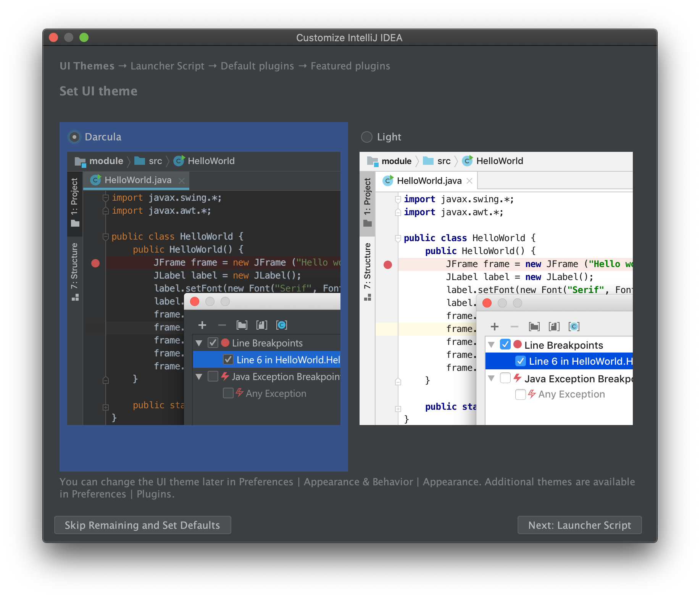Click the Darcula theme preview image
Viewport: 700px width, 599px height.
coord(204,288)
